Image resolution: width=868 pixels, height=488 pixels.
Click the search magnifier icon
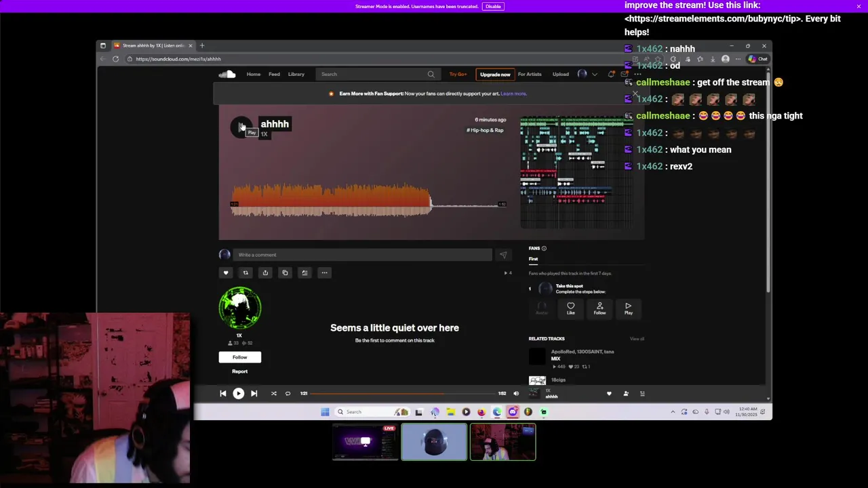pyautogui.click(x=431, y=75)
